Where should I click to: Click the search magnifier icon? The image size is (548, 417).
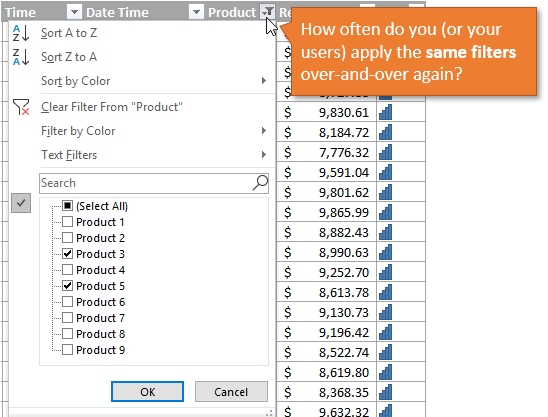(x=260, y=183)
